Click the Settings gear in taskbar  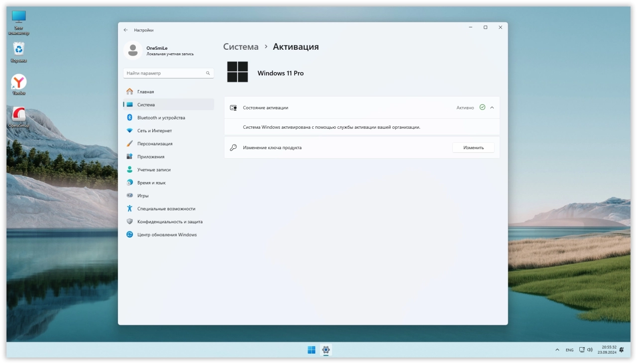[326, 350]
